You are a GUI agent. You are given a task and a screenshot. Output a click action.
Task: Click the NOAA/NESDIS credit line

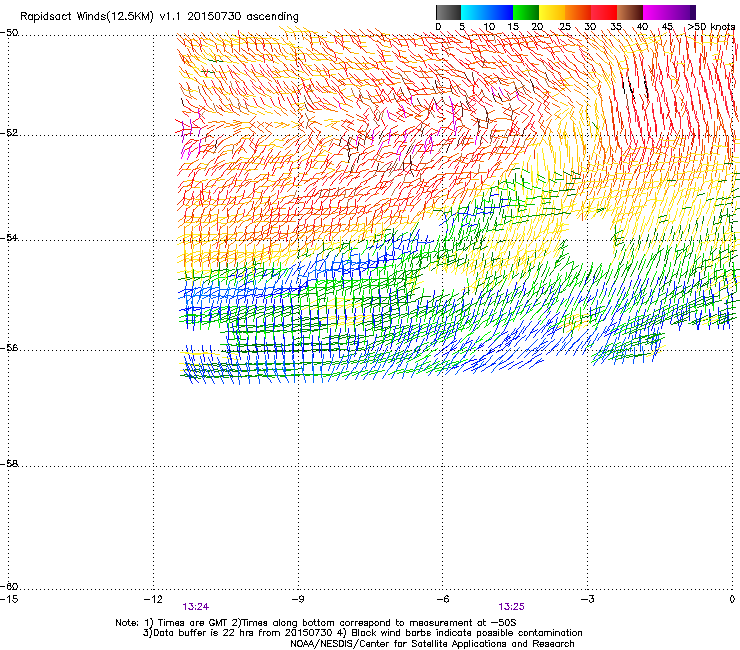click(x=432, y=644)
